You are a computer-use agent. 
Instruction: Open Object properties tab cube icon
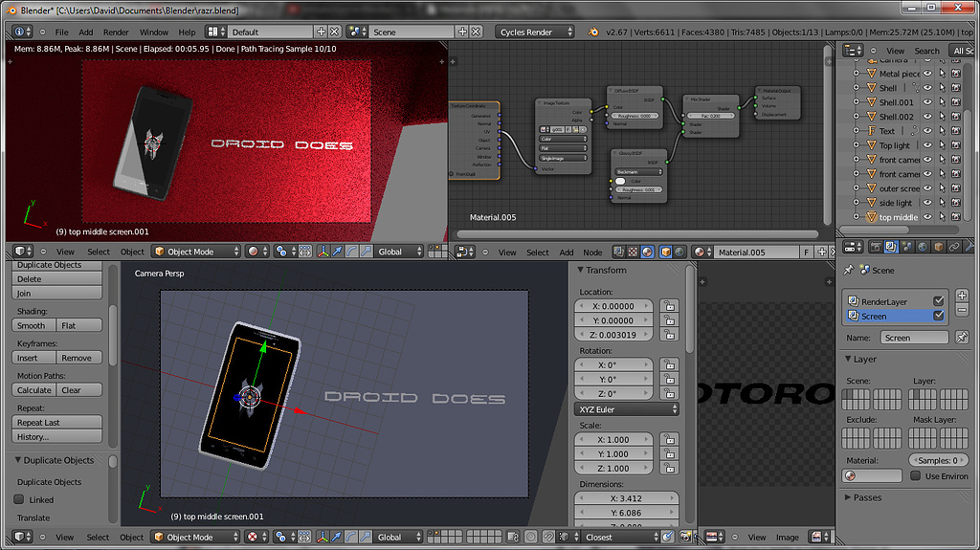click(938, 247)
